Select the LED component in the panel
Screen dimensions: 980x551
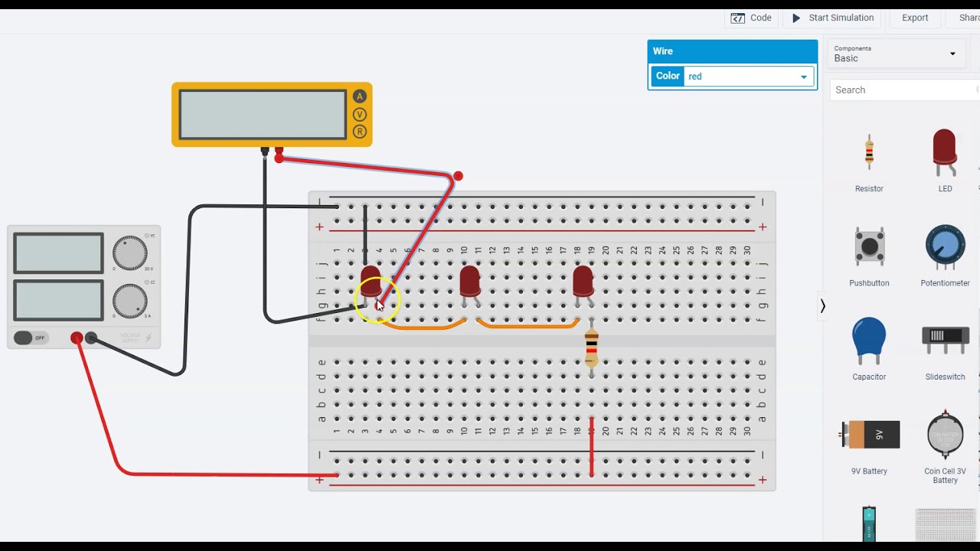click(945, 161)
